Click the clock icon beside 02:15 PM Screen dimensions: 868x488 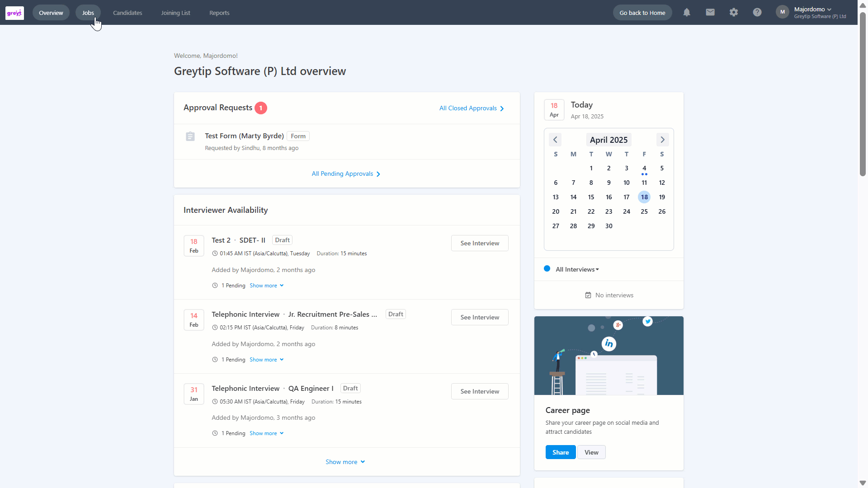215,328
